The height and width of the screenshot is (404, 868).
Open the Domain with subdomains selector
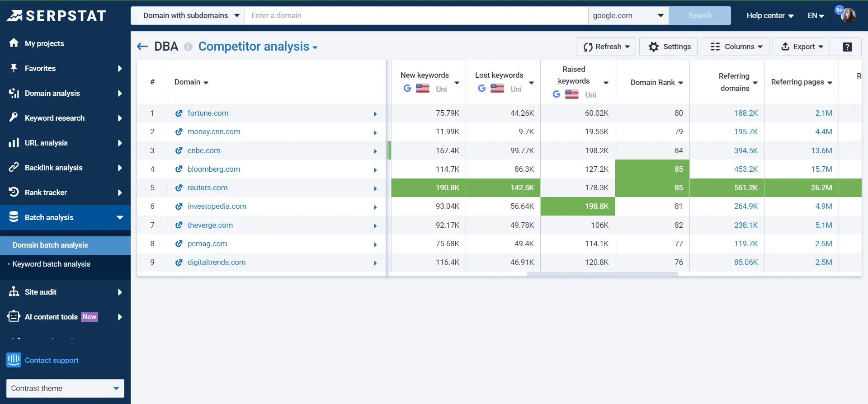[188, 15]
